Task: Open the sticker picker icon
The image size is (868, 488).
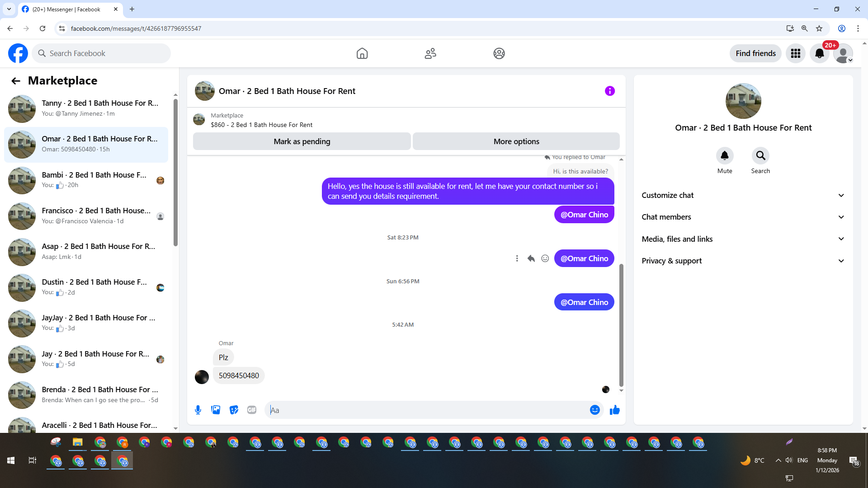Action: (x=234, y=410)
